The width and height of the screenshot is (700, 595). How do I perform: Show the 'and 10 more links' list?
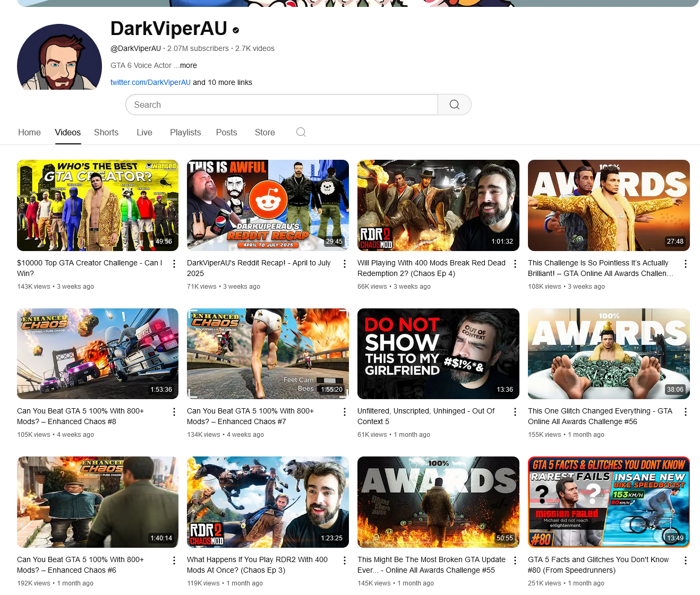[x=223, y=82]
